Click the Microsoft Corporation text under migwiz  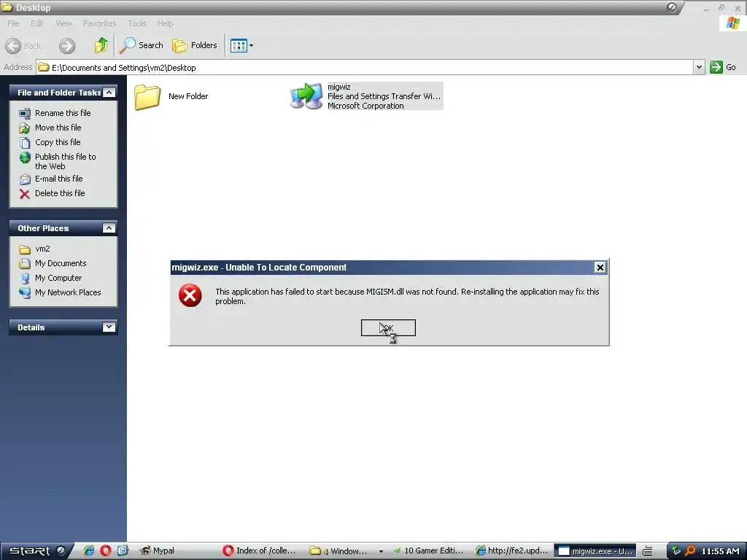coord(365,106)
